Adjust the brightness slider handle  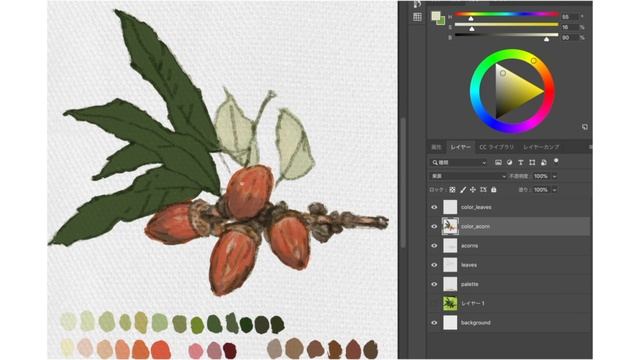tap(546, 39)
